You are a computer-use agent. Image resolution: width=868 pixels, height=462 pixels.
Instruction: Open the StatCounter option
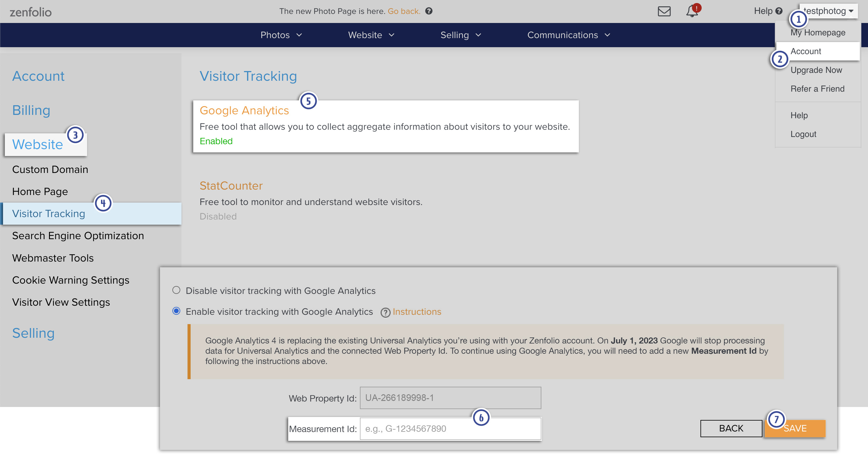click(231, 186)
